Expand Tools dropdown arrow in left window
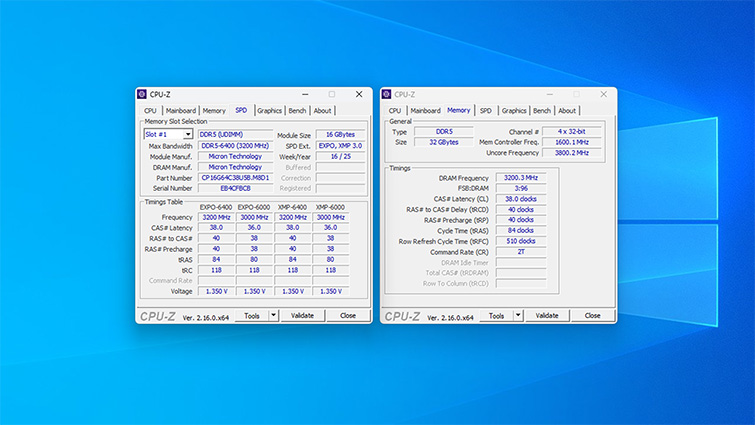Image resolution: width=755 pixels, height=425 pixels. pyautogui.click(x=273, y=316)
